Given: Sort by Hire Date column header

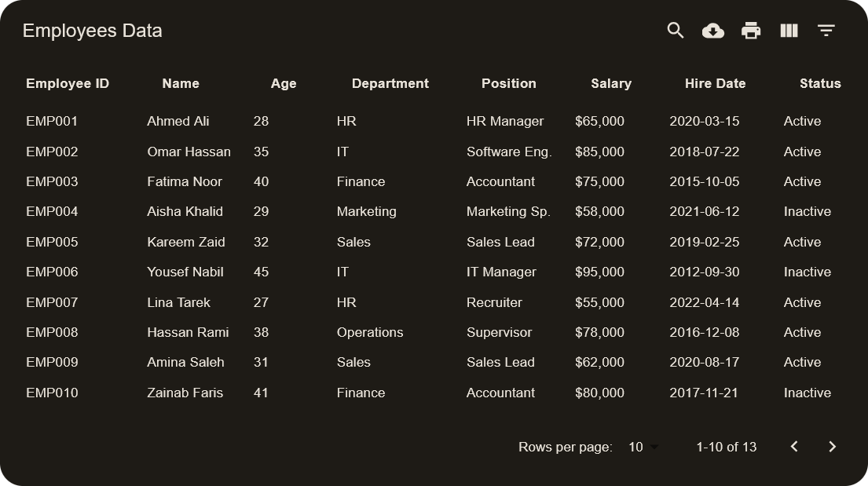Looking at the screenshot, I should (x=715, y=83).
